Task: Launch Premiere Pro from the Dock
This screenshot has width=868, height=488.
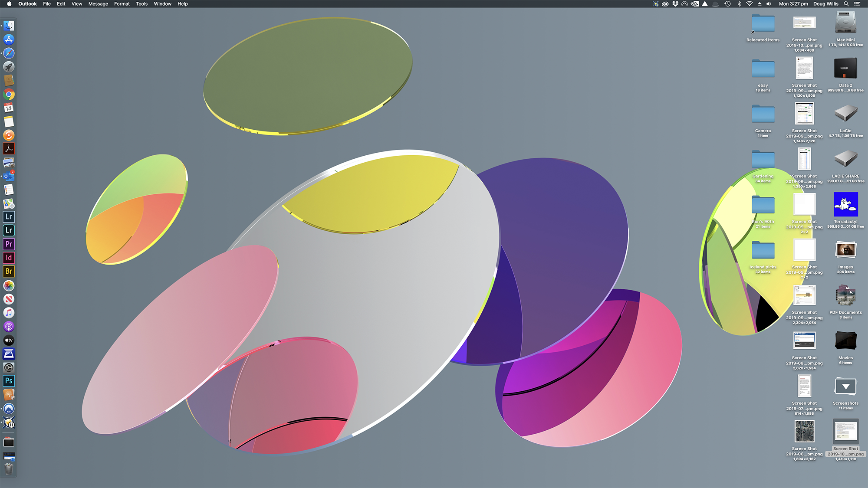Action: click(9, 244)
